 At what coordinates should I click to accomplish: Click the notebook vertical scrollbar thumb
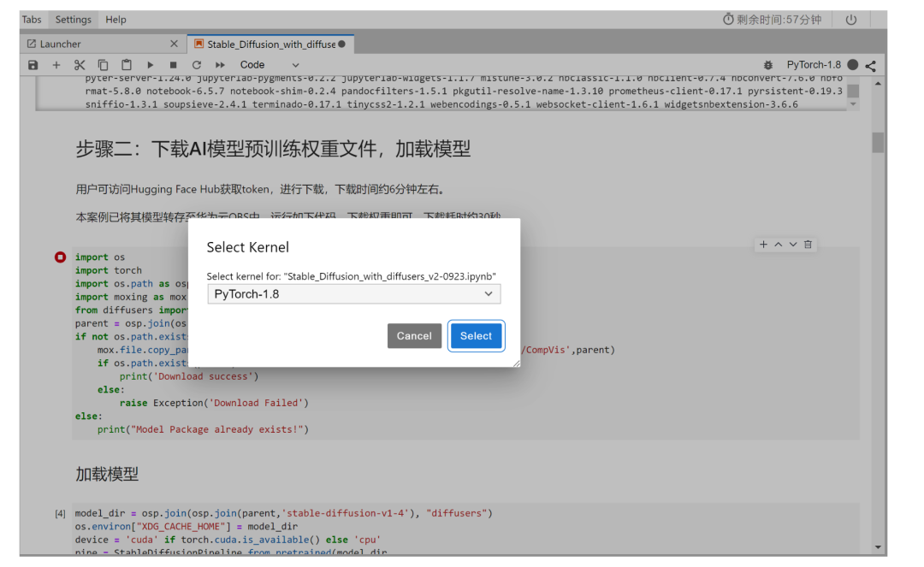point(878,143)
